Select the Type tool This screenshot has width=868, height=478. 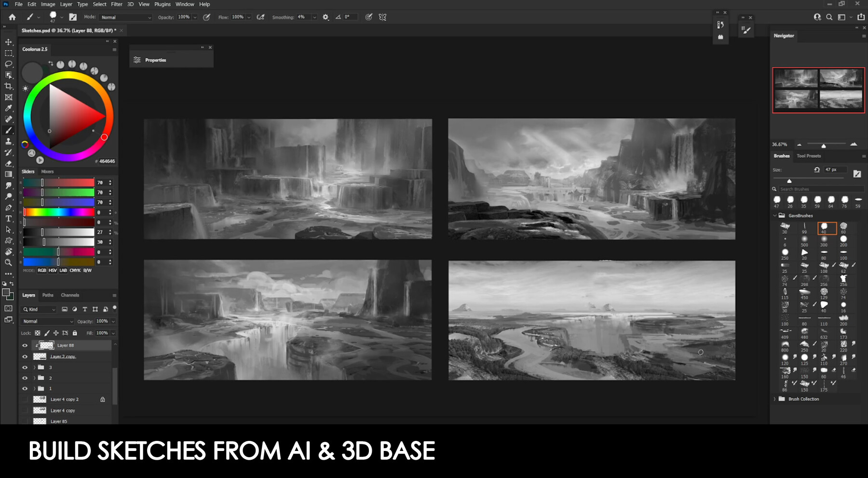(8, 219)
